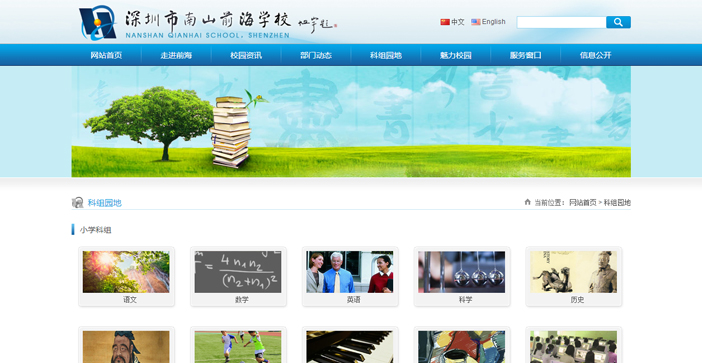Focus the site search input box

(x=561, y=22)
